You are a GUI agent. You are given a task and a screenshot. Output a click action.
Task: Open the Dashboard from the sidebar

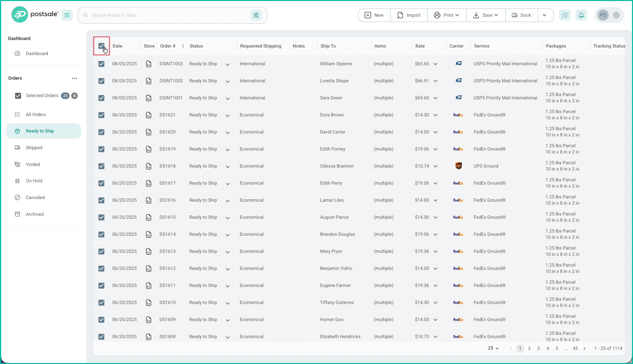pos(37,53)
